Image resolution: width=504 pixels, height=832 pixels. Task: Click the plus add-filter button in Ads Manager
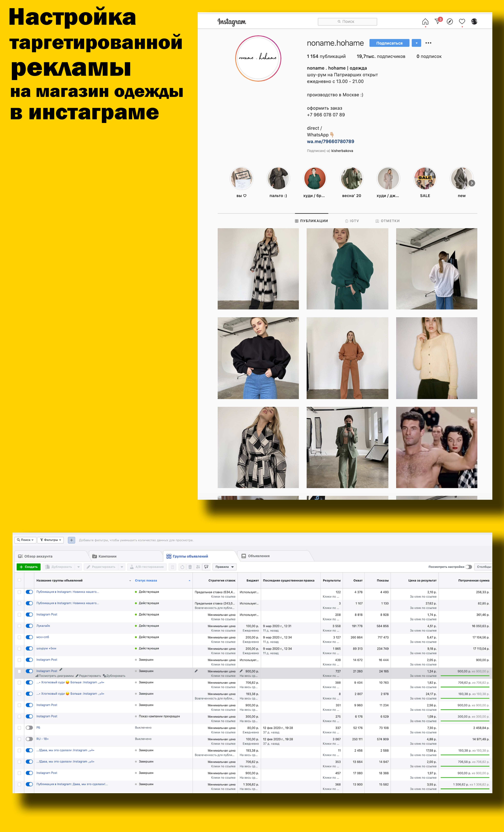click(x=72, y=540)
